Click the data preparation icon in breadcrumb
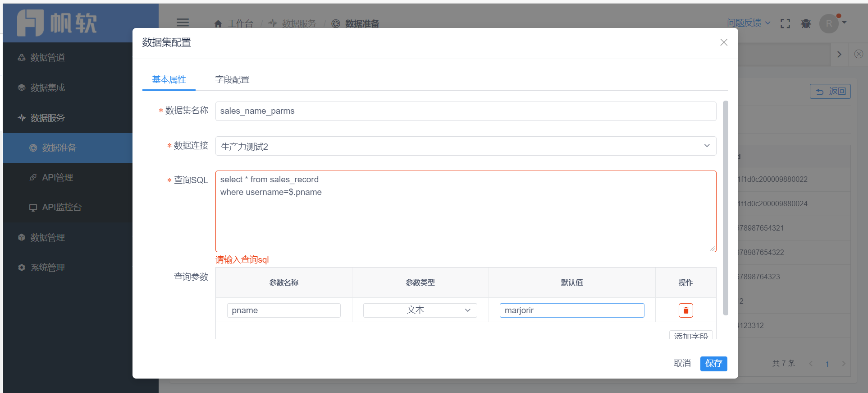 coord(336,23)
